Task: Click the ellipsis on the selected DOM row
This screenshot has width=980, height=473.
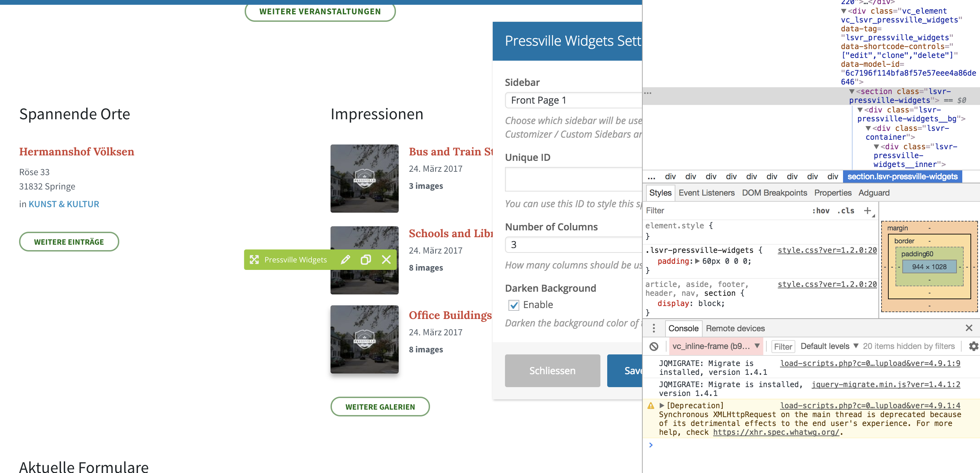Action: click(647, 93)
